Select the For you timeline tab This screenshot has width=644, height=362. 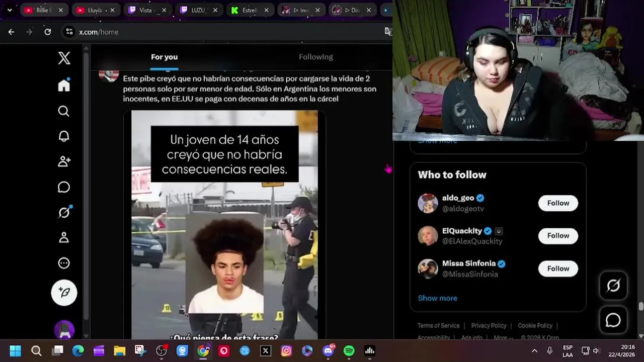pyautogui.click(x=164, y=57)
